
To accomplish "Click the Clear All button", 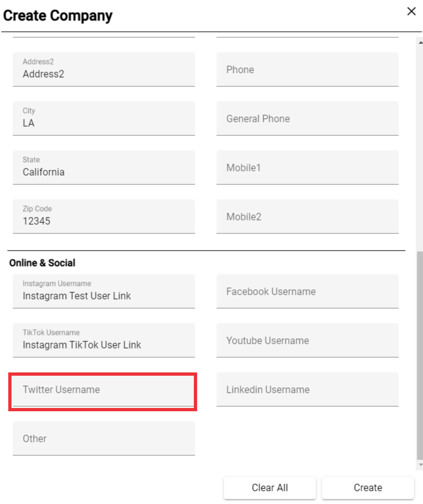I will pyautogui.click(x=270, y=488).
